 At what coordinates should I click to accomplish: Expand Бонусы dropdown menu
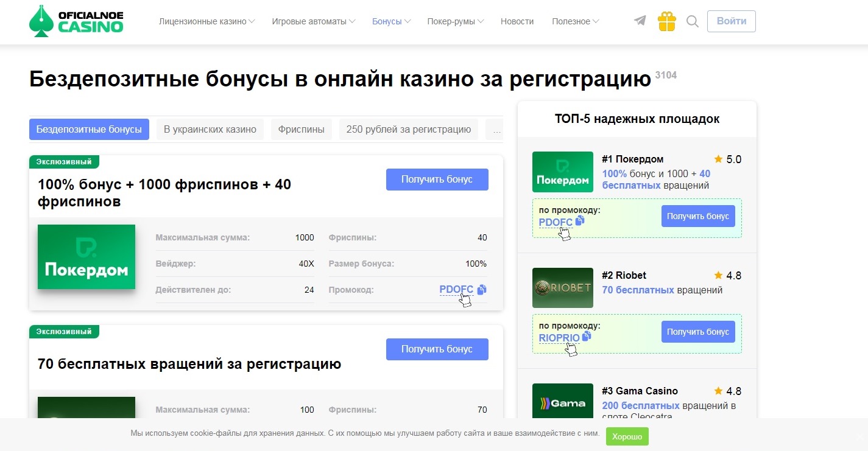pyautogui.click(x=392, y=21)
